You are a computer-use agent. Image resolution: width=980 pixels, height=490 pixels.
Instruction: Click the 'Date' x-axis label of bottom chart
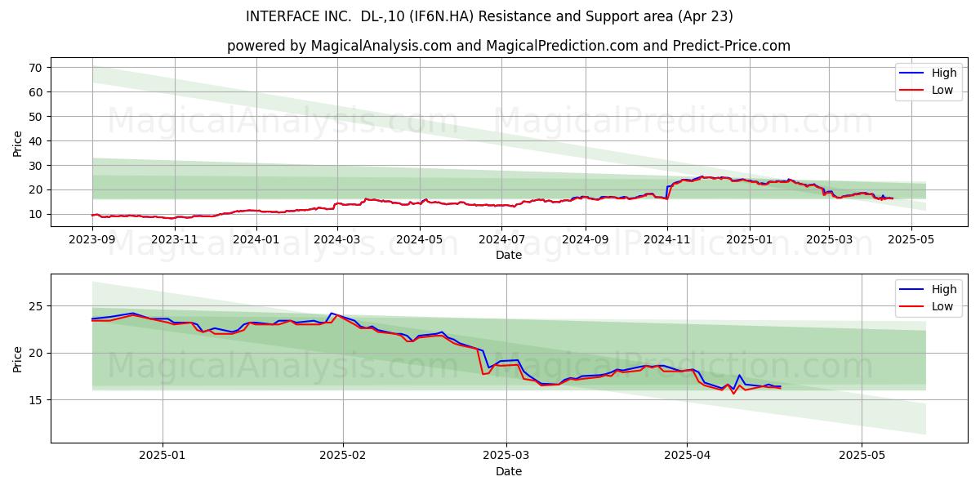pos(509,472)
